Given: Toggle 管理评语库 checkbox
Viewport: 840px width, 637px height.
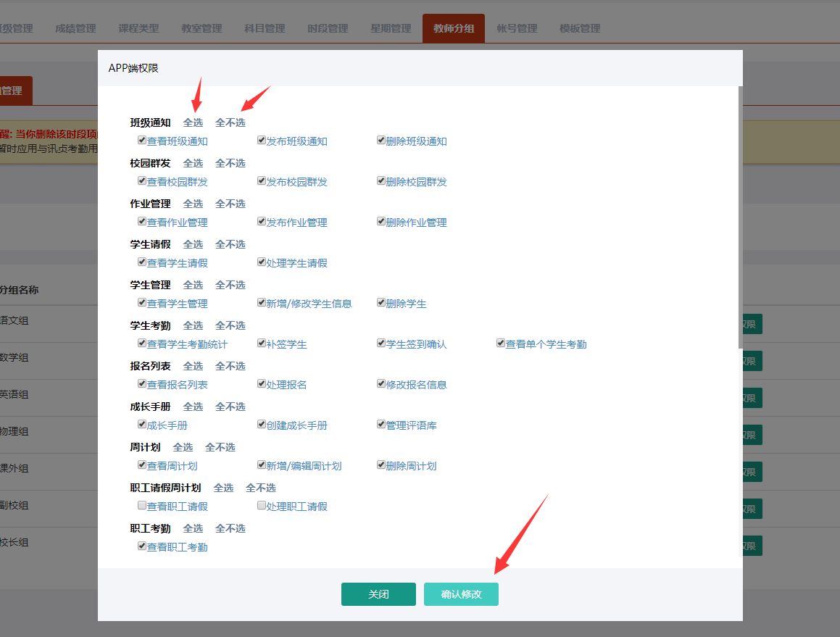Looking at the screenshot, I should pyautogui.click(x=381, y=425).
